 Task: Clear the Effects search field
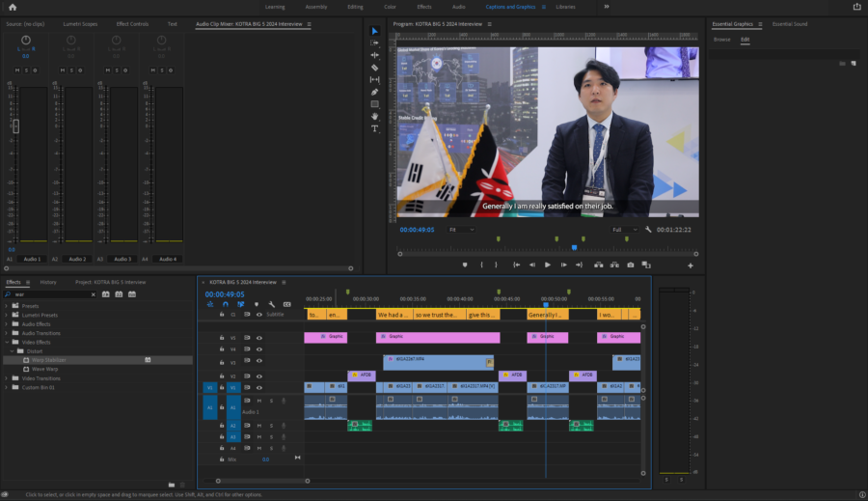[x=92, y=293]
